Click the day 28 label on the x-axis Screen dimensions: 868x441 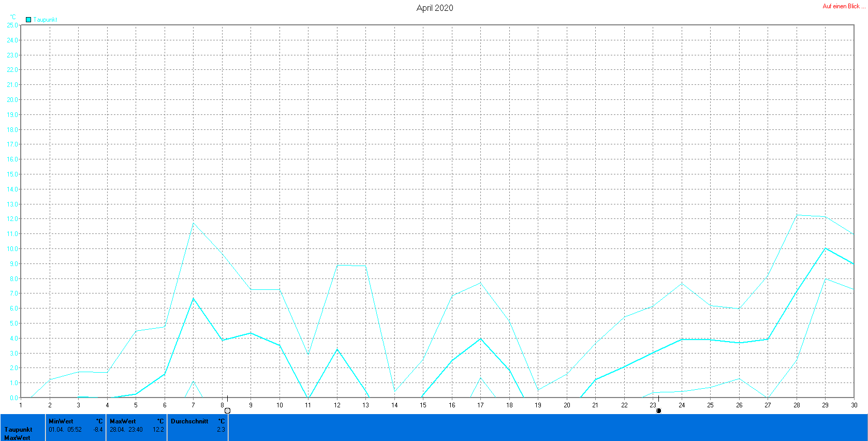(797, 405)
